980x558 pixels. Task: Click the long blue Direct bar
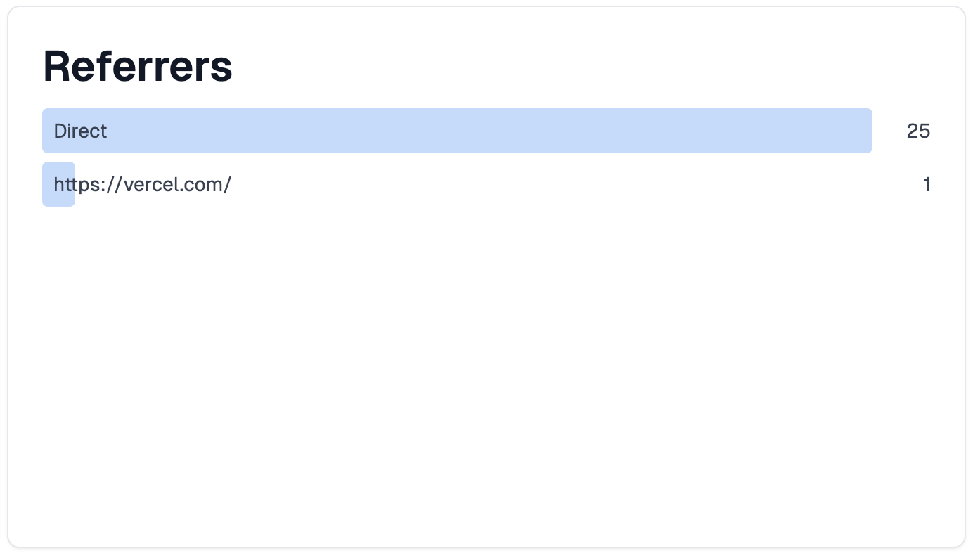[457, 131]
